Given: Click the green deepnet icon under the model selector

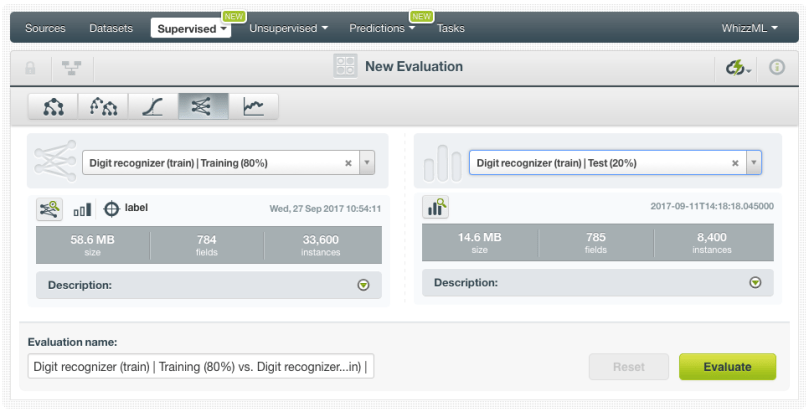Looking at the screenshot, I should pos(49,209).
